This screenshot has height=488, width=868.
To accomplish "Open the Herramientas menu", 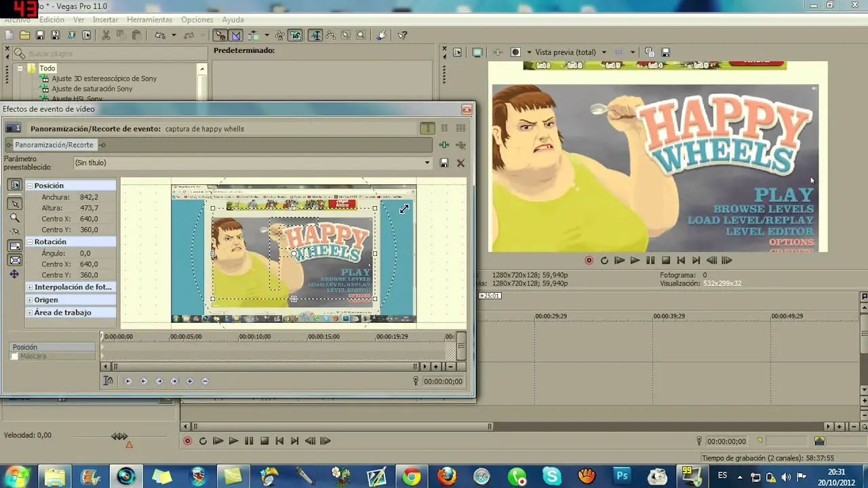I will (150, 20).
